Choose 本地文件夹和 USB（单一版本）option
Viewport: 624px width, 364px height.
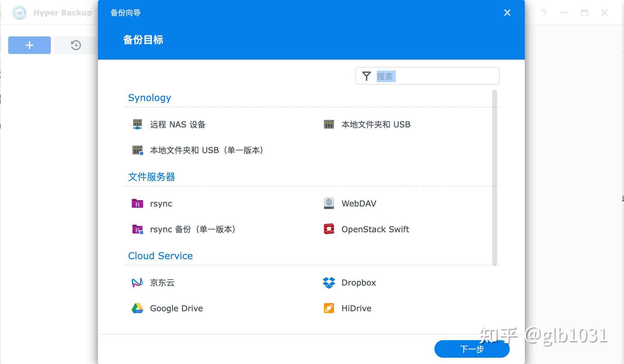pyautogui.click(x=206, y=150)
